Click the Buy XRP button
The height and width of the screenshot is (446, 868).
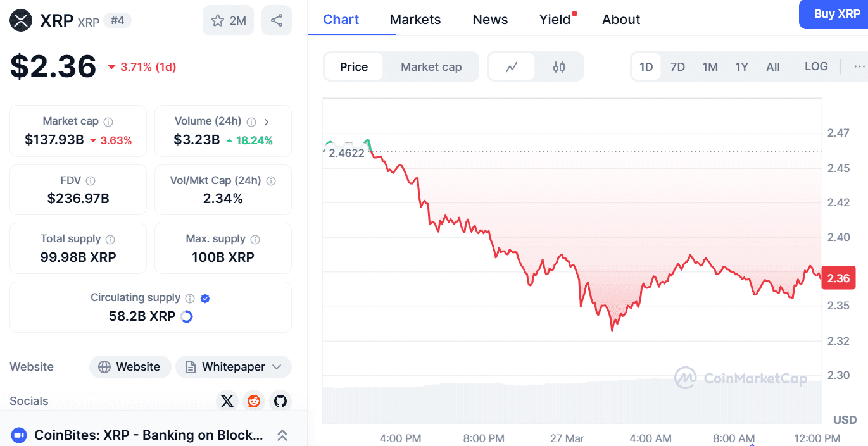pyautogui.click(x=837, y=14)
